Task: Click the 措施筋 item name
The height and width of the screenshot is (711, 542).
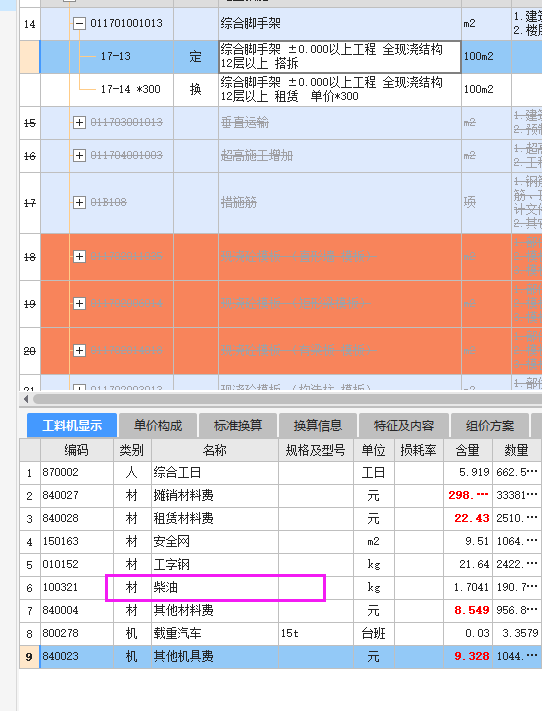Action: coord(239,202)
